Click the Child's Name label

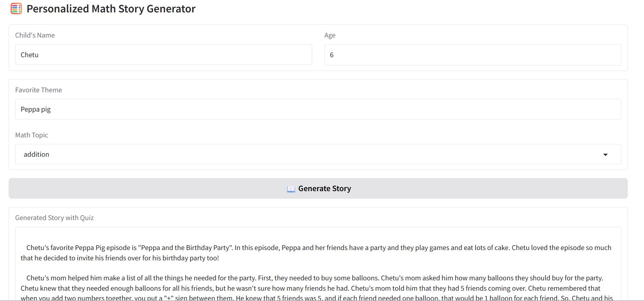click(35, 35)
